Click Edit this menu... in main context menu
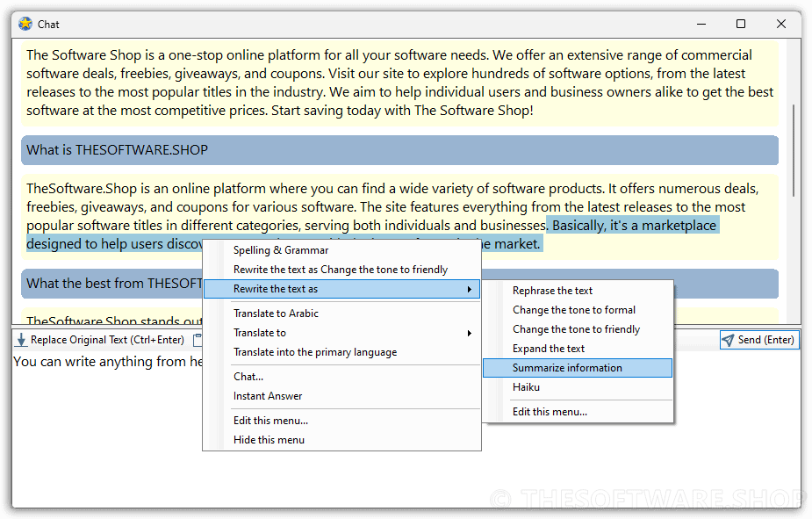This screenshot has height=519, width=812. point(341,421)
